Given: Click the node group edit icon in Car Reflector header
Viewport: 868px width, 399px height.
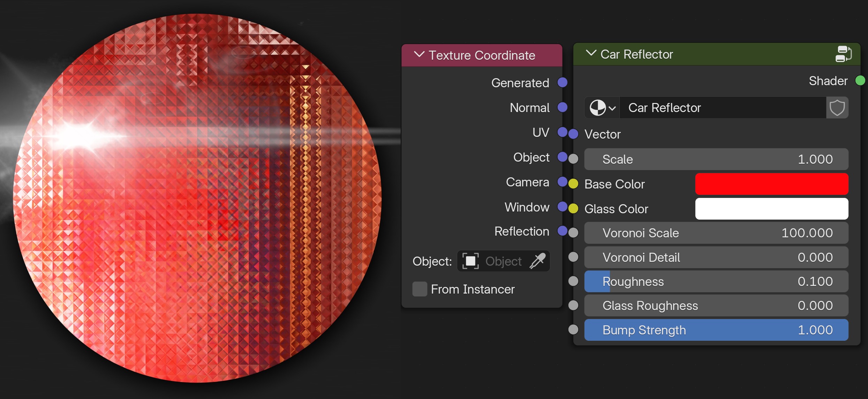Looking at the screenshot, I should pos(843,54).
